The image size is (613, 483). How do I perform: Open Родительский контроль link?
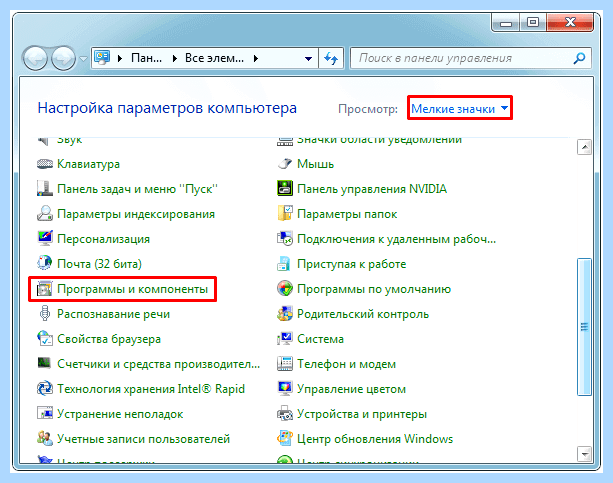pos(363,314)
